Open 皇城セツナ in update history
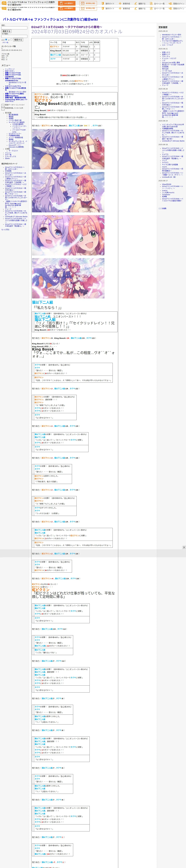 tap(166, 54)
